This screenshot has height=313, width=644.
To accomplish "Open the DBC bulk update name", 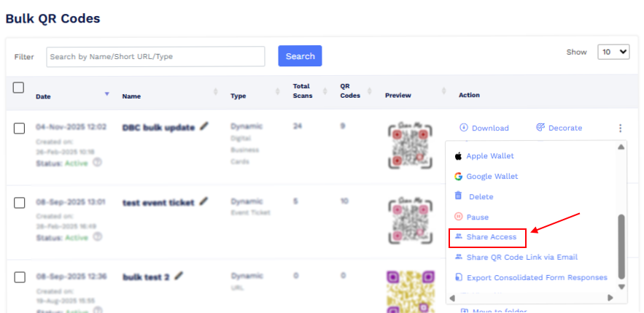I will pos(158,128).
